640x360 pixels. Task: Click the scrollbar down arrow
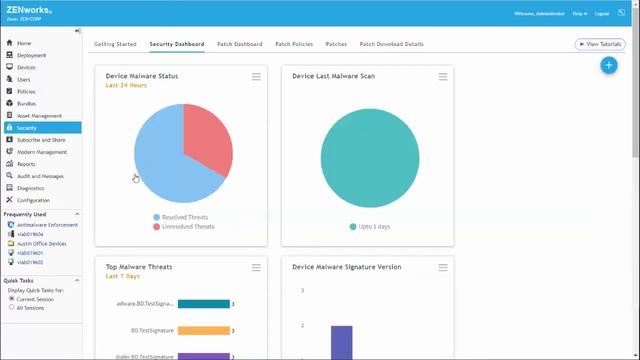[x=636, y=356]
